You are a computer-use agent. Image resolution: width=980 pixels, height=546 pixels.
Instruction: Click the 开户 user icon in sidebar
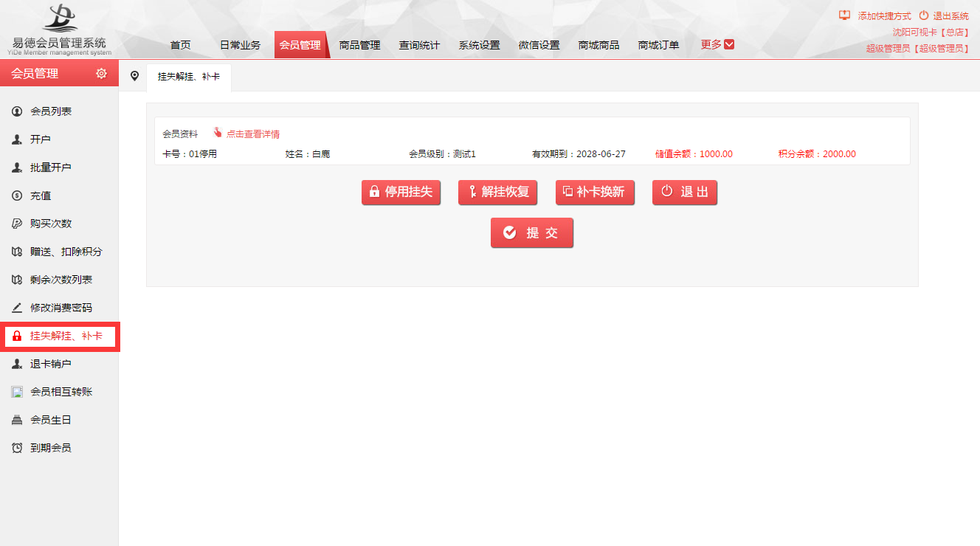(17, 139)
